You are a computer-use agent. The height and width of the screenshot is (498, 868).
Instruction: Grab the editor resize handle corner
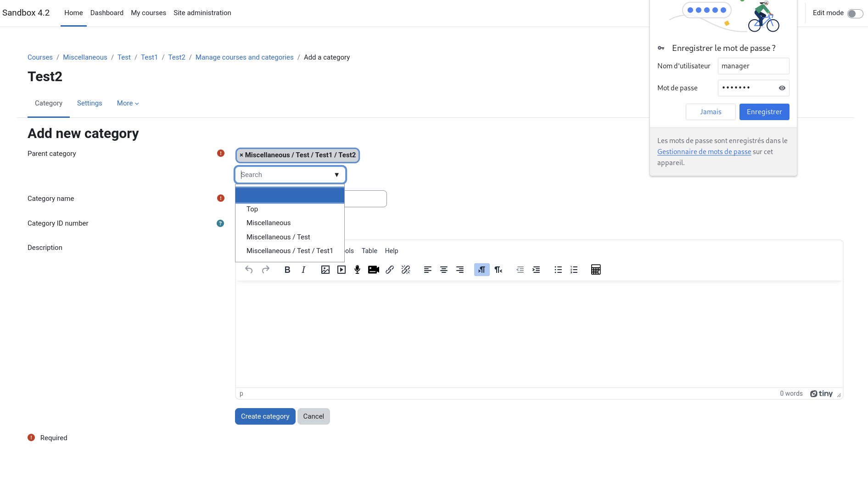pos(839,395)
